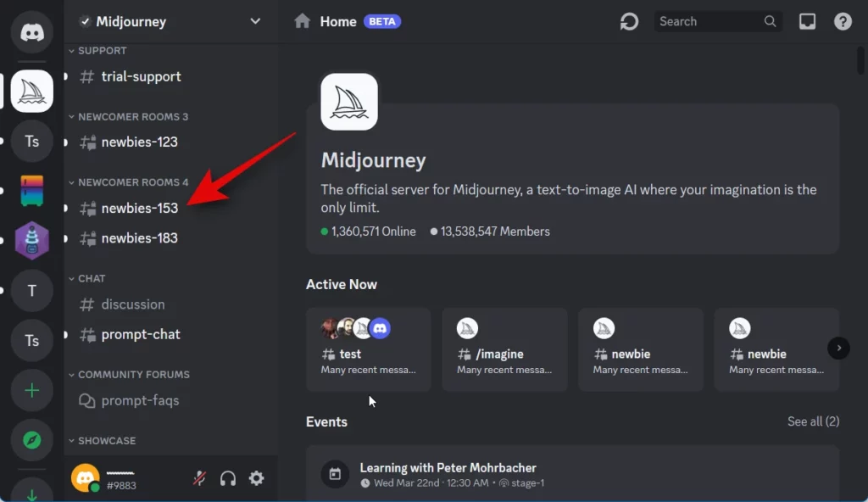The image size is (868, 502).
Task: Click See all events link
Action: click(812, 421)
